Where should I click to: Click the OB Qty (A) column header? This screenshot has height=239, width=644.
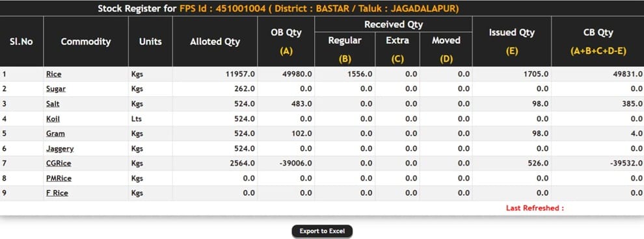point(286,42)
